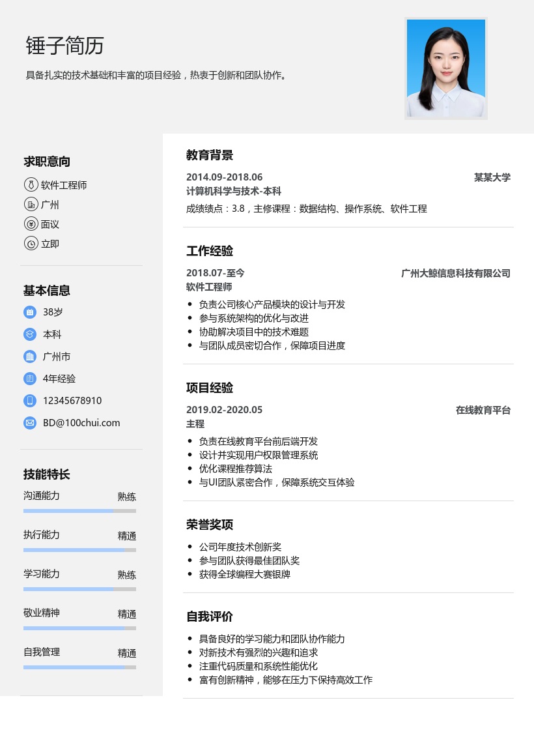Click the 沟通能力 skill progress bar
Screen dimensions: 534x756
tap(79, 511)
